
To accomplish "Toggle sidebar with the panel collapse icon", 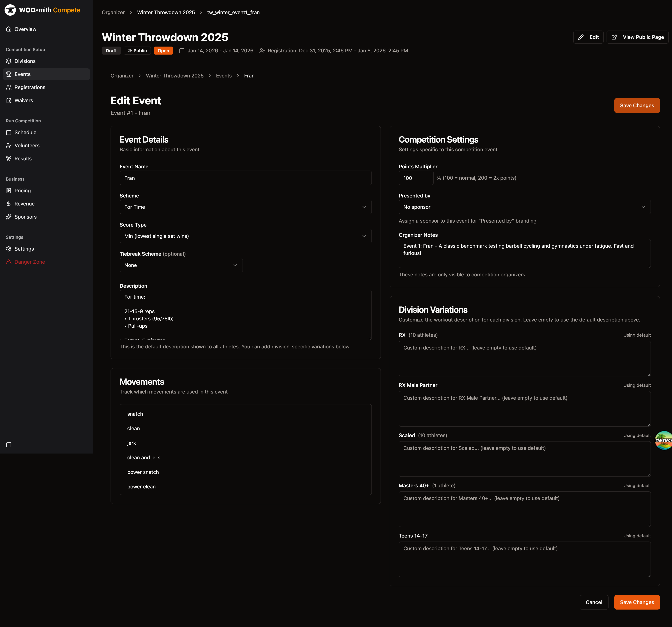I will (x=9, y=445).
